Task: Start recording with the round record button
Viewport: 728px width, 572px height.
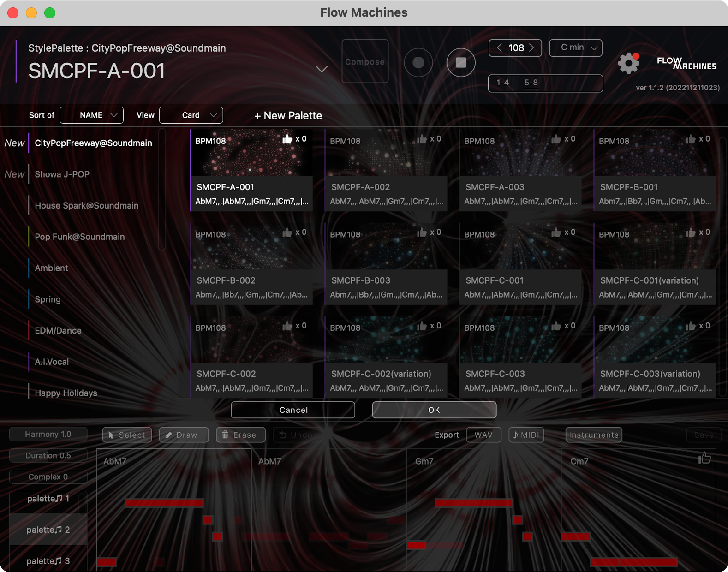Action: pyautogui.click(x=418, y=62)
